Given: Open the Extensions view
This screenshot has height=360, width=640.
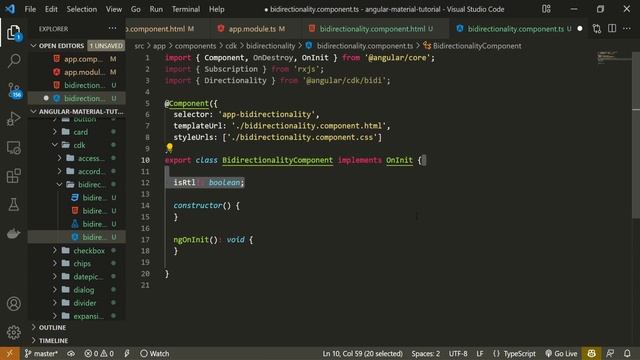Looking at the screenshot, I should click(x=13, y=176).
